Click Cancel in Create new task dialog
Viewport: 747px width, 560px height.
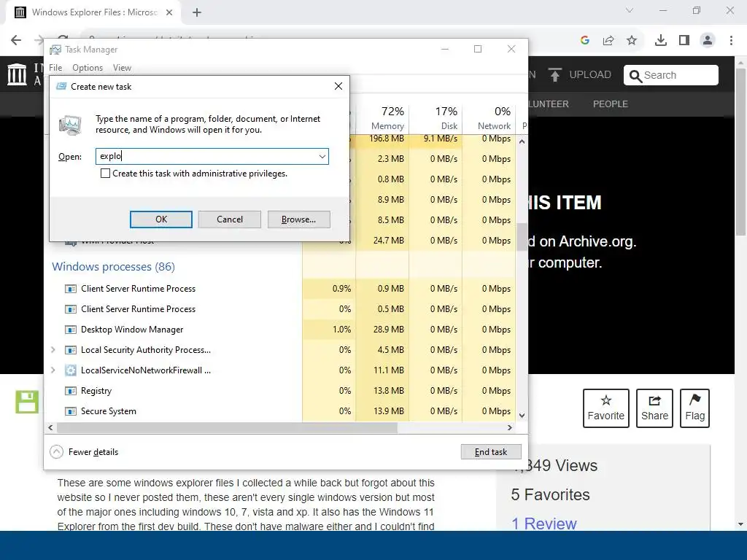230,219
